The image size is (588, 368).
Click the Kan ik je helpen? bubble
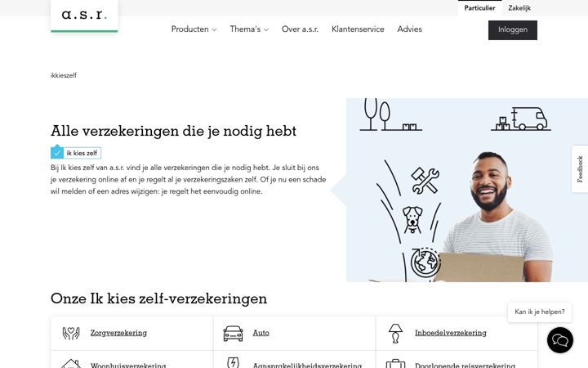click(x=540, y=312)
